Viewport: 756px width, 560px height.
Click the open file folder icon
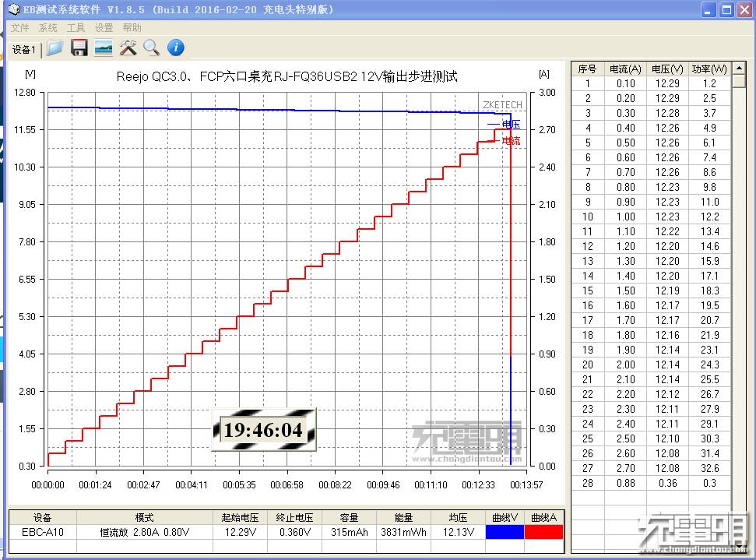click(55, 48)
